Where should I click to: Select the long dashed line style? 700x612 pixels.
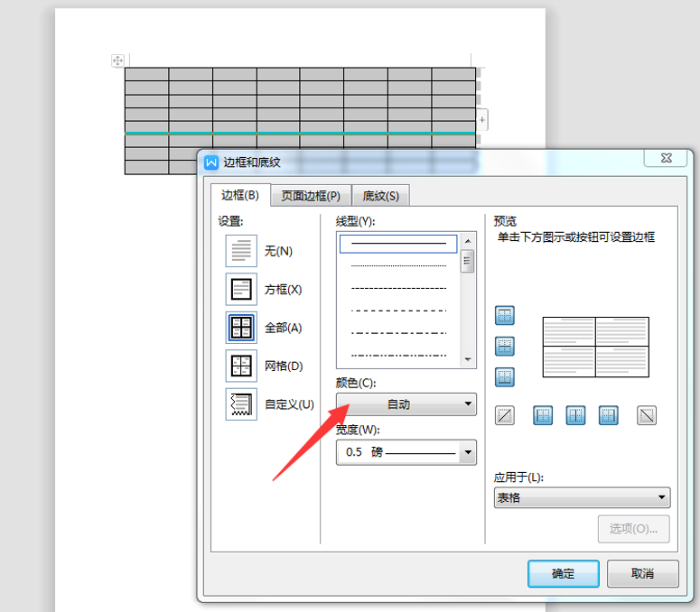(x=398, y=311)
